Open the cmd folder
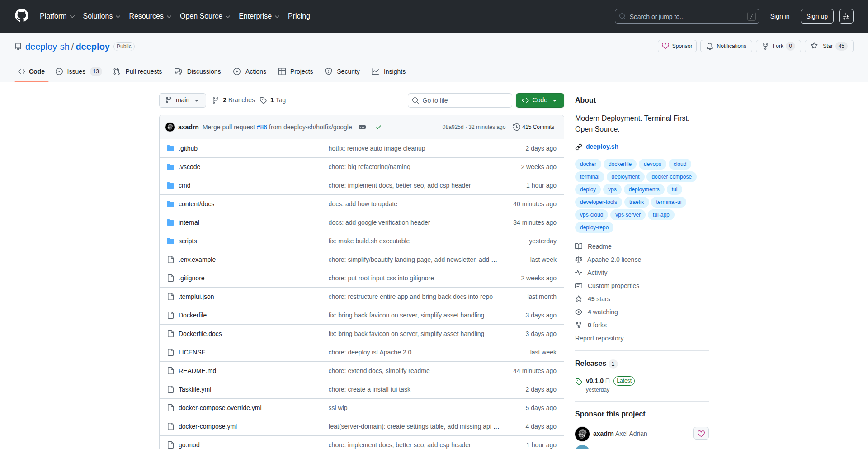868x449 pixels. click(x=184, y=185)
